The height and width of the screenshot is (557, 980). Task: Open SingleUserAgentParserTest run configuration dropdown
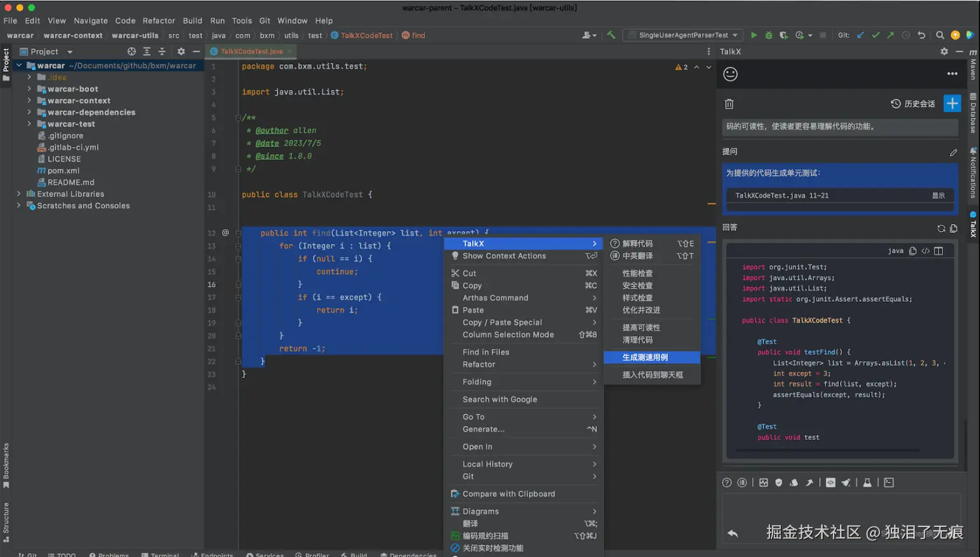coord(683,36)
